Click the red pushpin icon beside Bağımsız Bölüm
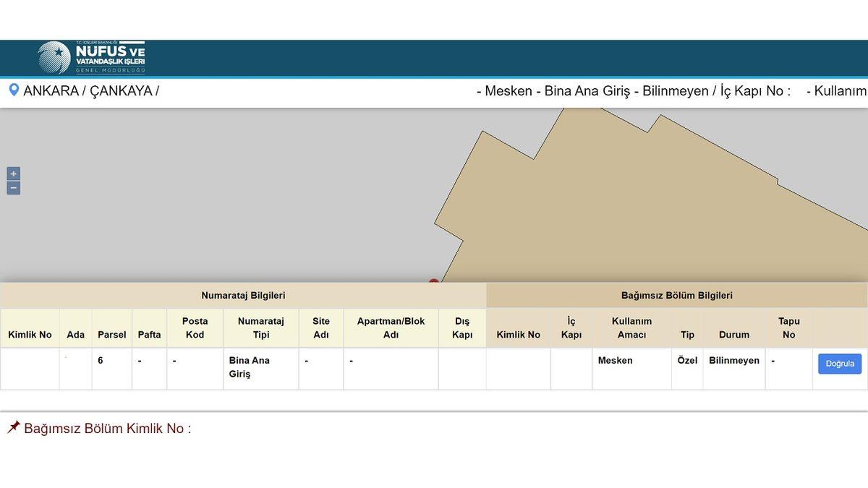 coord(13,427)
